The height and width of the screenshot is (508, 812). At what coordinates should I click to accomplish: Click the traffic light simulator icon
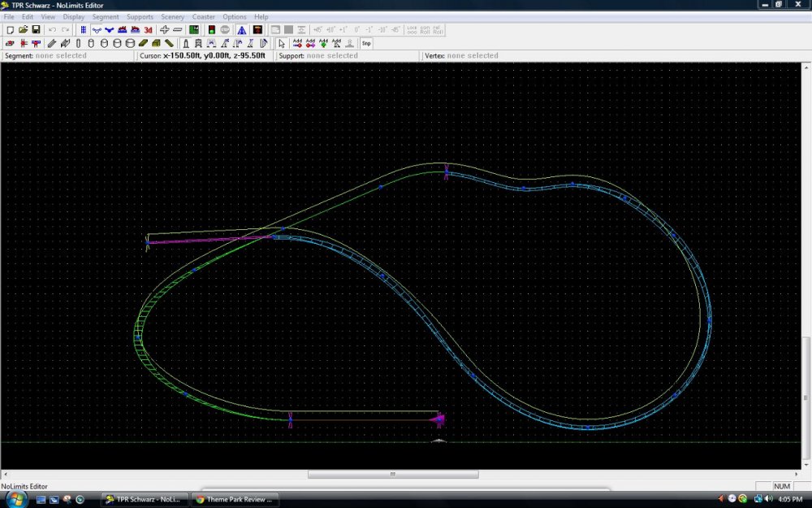pos(211,30)
